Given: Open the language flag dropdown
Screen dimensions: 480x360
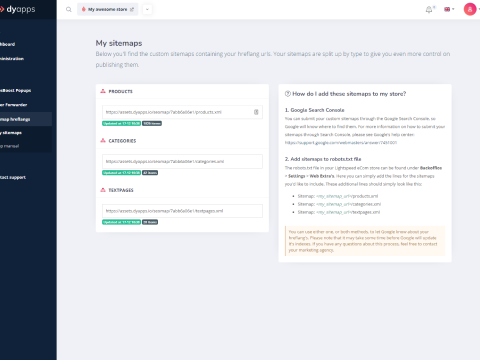Looking at the screenshot, I should point(449,9).
